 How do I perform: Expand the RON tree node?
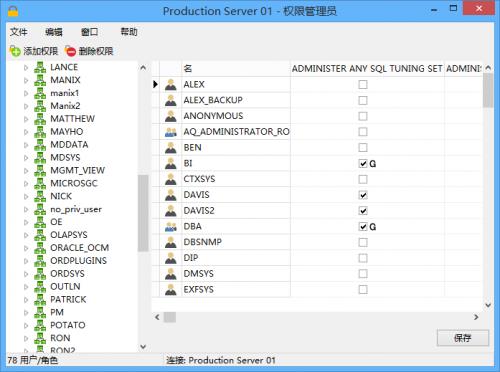26,338
